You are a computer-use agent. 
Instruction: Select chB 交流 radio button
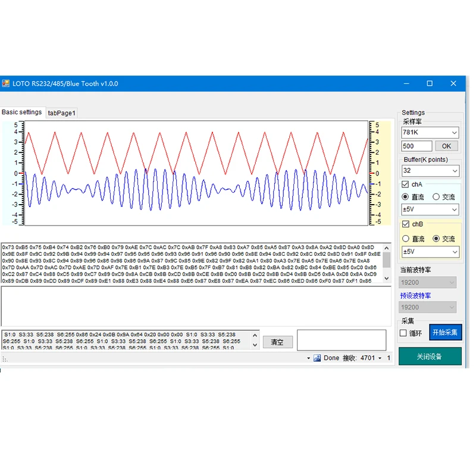436,239
